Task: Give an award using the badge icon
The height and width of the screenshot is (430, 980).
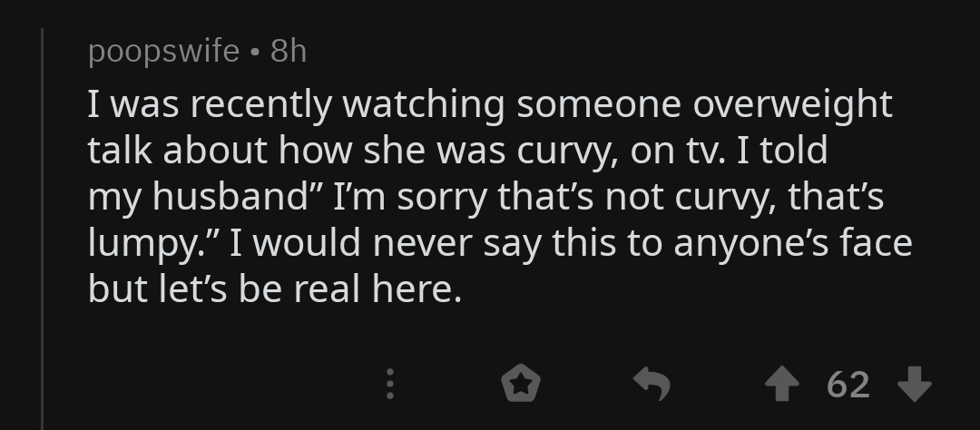Action: point(521,385)
